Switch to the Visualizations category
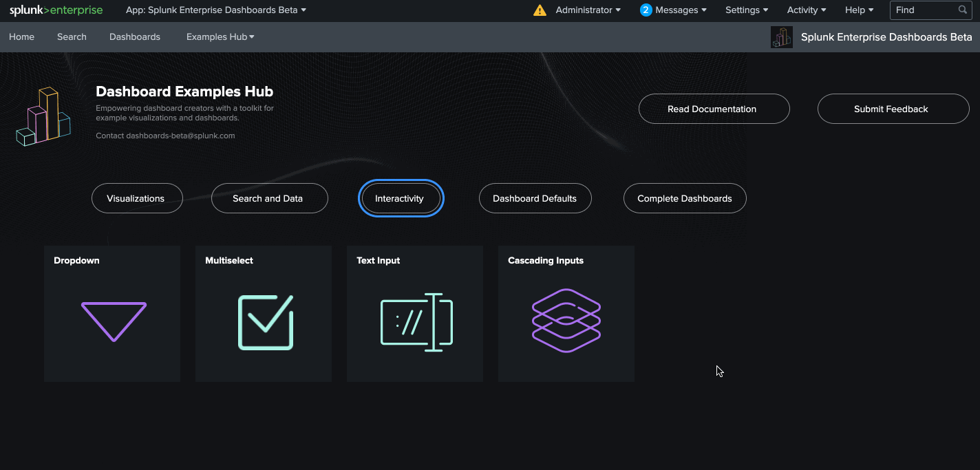 [136, 198]
